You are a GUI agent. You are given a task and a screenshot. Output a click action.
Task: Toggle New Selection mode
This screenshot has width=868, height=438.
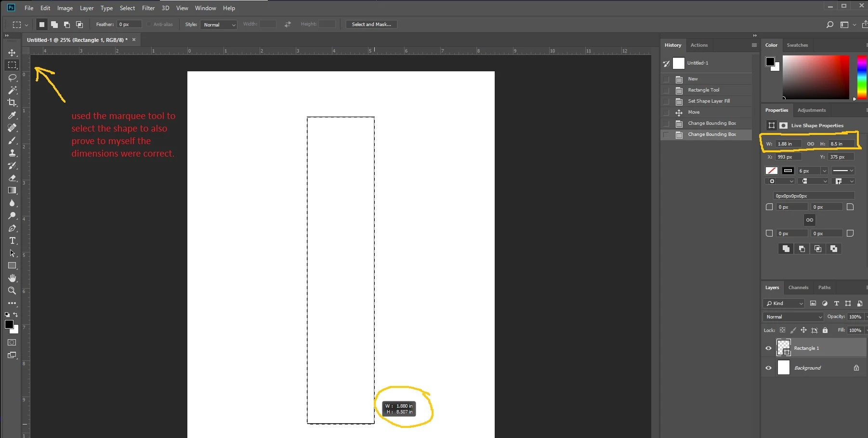pos(42,24)
